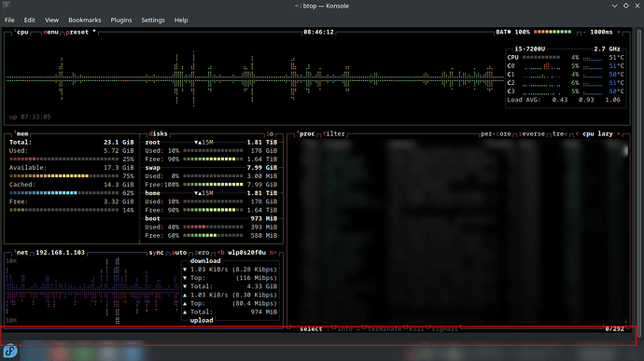This screenshot has width=644, height=361.
Task: Toggle disk io mode
Action: point(270,133)
